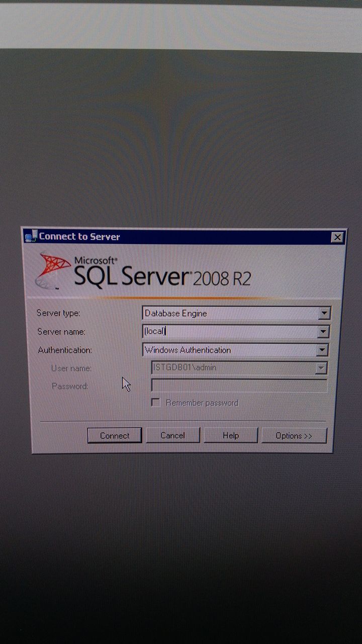The width and height of the screenshot is (362, 644).
Task: Click the Server type label
Action: (x=58, y=313)
